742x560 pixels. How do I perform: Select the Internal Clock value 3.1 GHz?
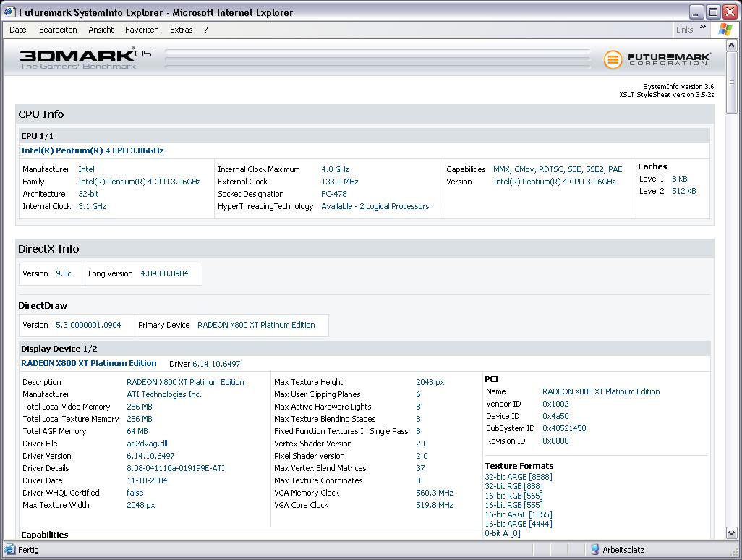pyautogui.click(x=93, y=206)
